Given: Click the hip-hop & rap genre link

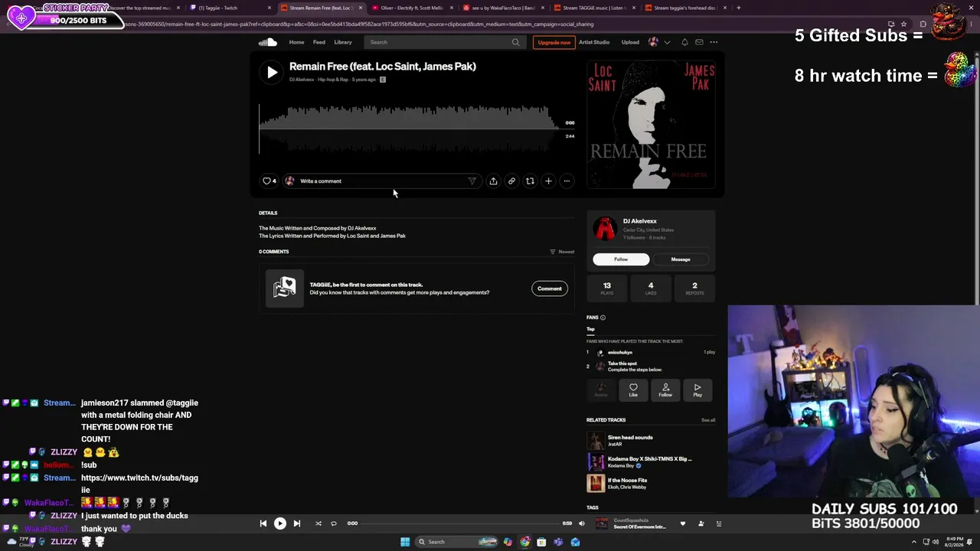Looking at the screenshot, I should pos(333,80).
